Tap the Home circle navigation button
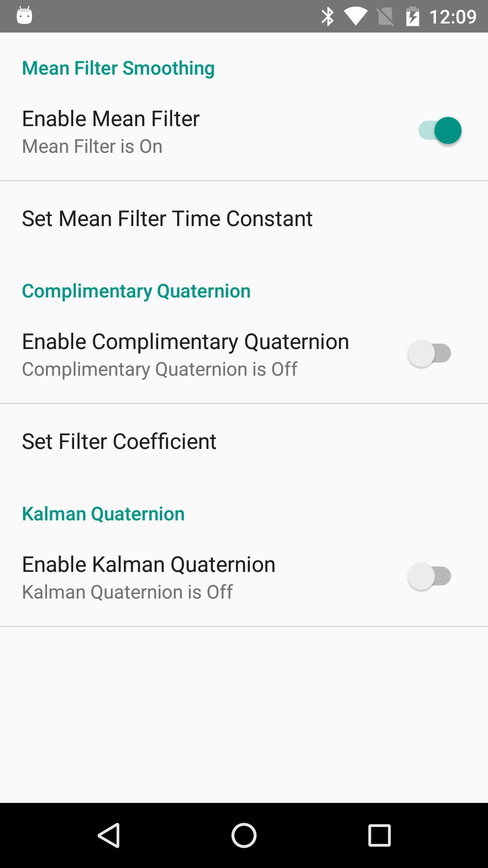488x868 pixels. coord(244,835)
